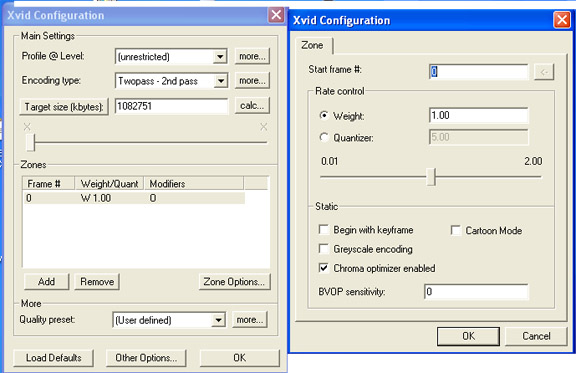The image size is (576, 373).
Task: Confirm Zone dialog with OK
Action: point(468,336)
